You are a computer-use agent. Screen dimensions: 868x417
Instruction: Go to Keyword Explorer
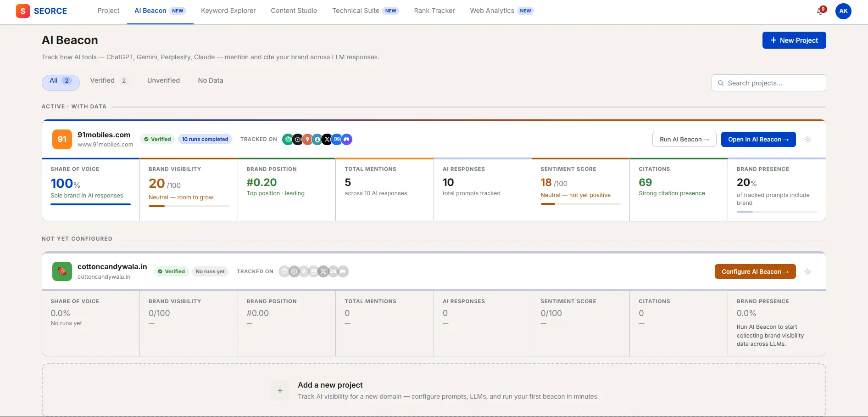click(228, 11)
